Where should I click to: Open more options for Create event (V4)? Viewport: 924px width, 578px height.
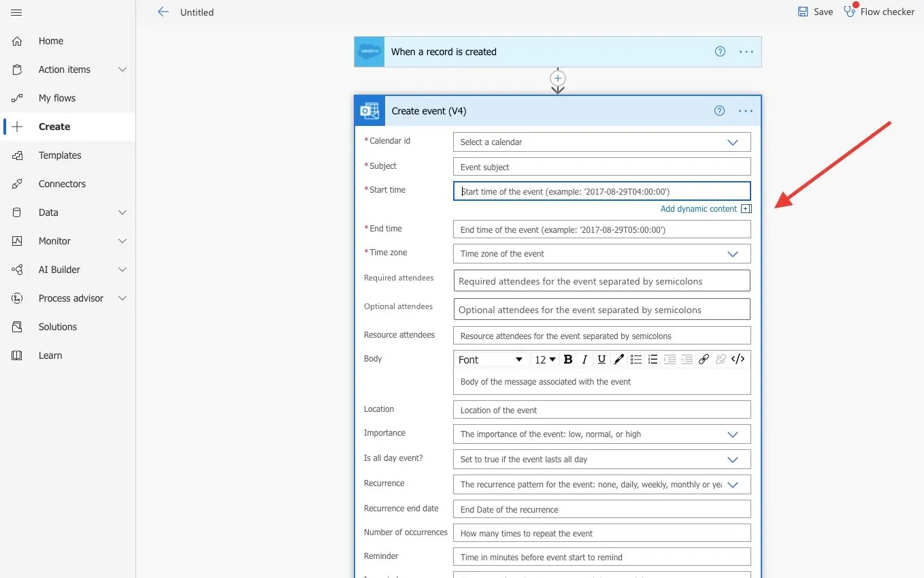[x=746, y=111]
